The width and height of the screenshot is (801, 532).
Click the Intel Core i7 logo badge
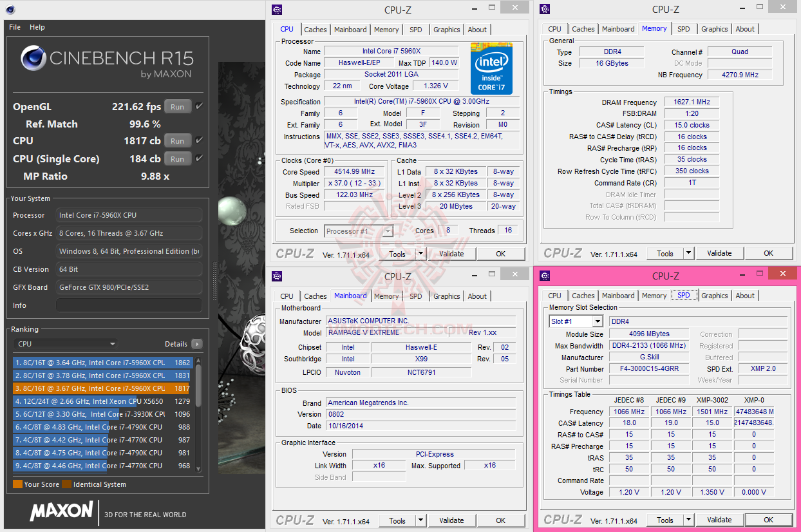coord(491,68)
